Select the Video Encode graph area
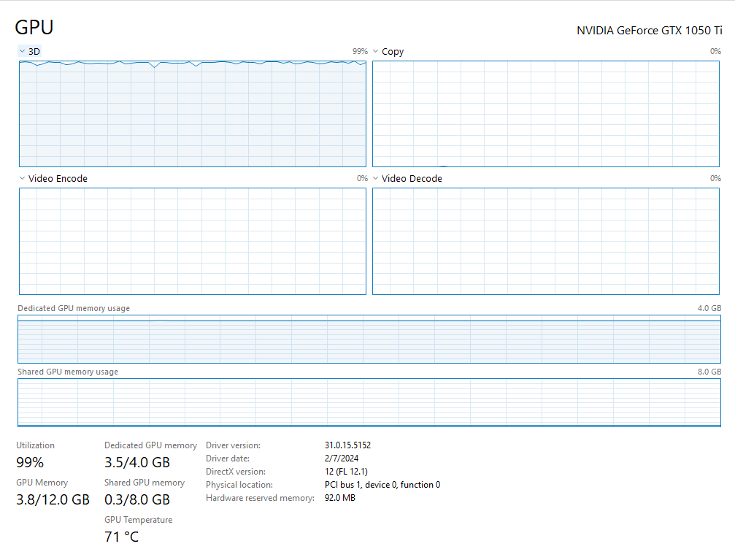The image size is (735, 560). click(x=192, y=241)
